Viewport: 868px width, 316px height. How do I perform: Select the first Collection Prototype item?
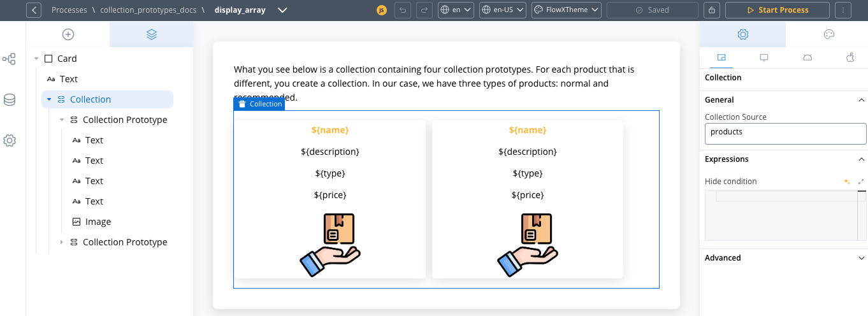[x=125, y=120]
